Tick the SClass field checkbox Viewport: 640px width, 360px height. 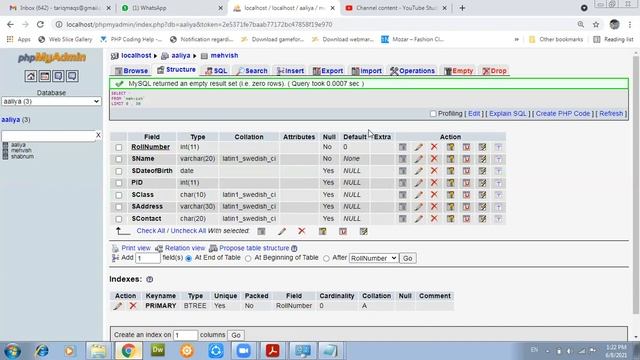(118, 195)
